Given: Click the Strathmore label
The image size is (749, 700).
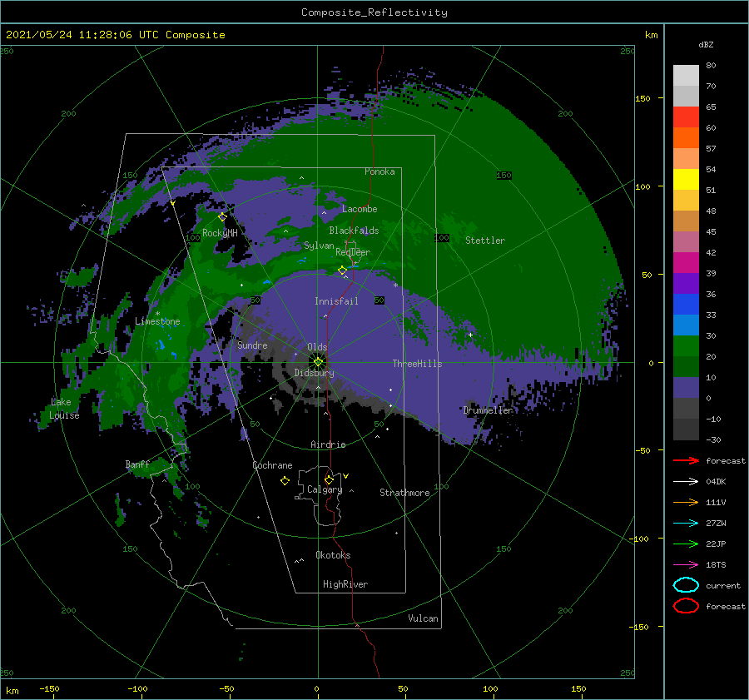Looking at the screenshot, I should point(404,493).
